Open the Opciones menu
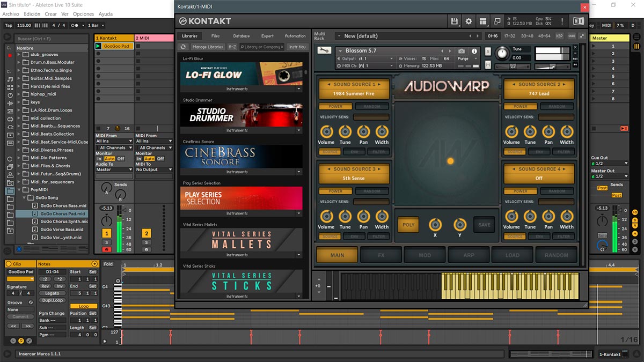644x362 pixels. click(x=83, y=14)
